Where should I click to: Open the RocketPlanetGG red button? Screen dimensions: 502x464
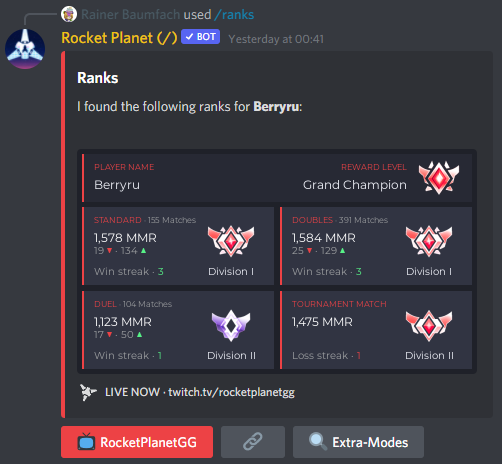click(137, 442)
